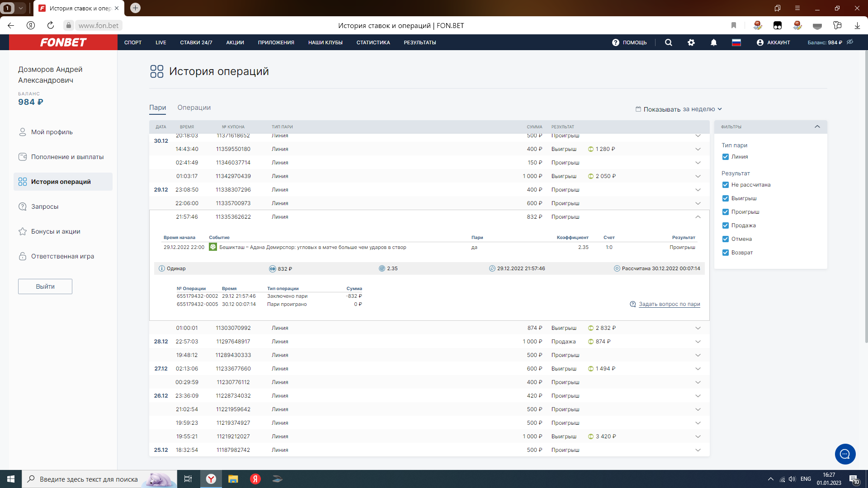The width and height of the screenshot is (868, 488).
Task: Click the browser bookmark icon
Action: (734, 26)
